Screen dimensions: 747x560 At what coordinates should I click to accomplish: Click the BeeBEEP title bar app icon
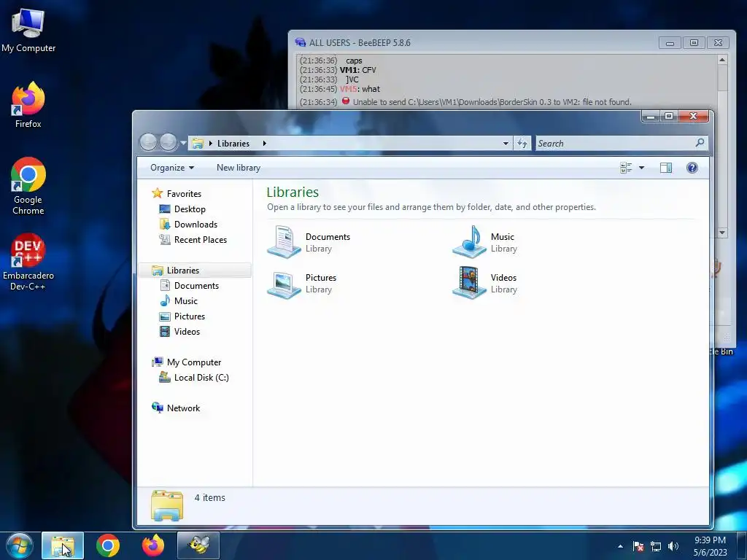(300, 42)
